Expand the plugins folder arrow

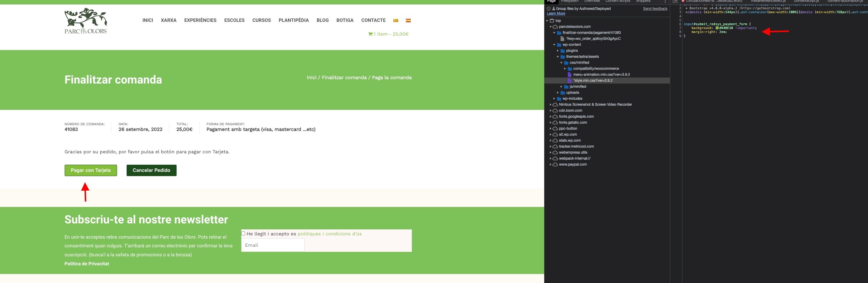tap(558, 51)
